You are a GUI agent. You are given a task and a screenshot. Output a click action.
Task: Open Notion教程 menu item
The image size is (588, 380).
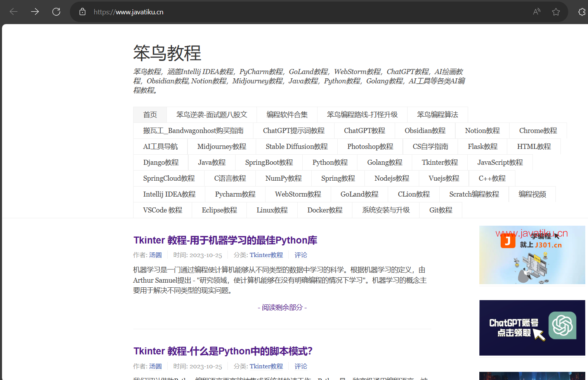(x=482, y=131)
